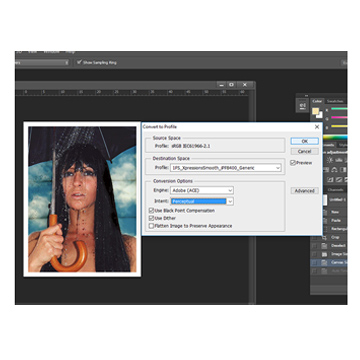
Task: Adjust the top cyan color slider
Action: point(339,109)
